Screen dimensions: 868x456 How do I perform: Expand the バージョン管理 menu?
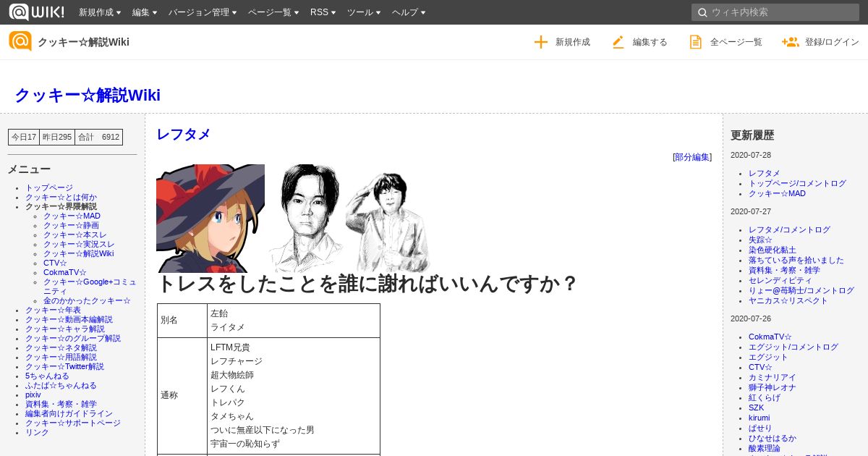click(x=203, y=12)
